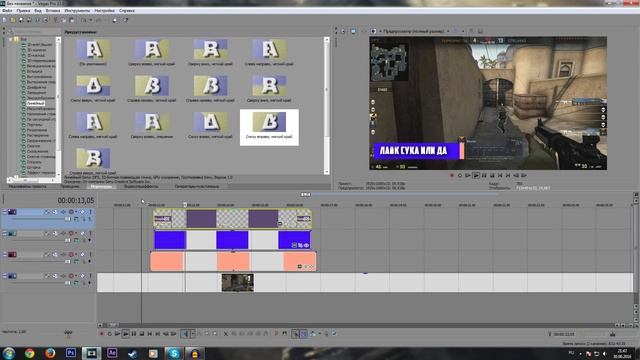Switch to the Генераторы мультимедиа tab
The height and width of the screenshot is (360, 640).
click(x=197, y=186)
